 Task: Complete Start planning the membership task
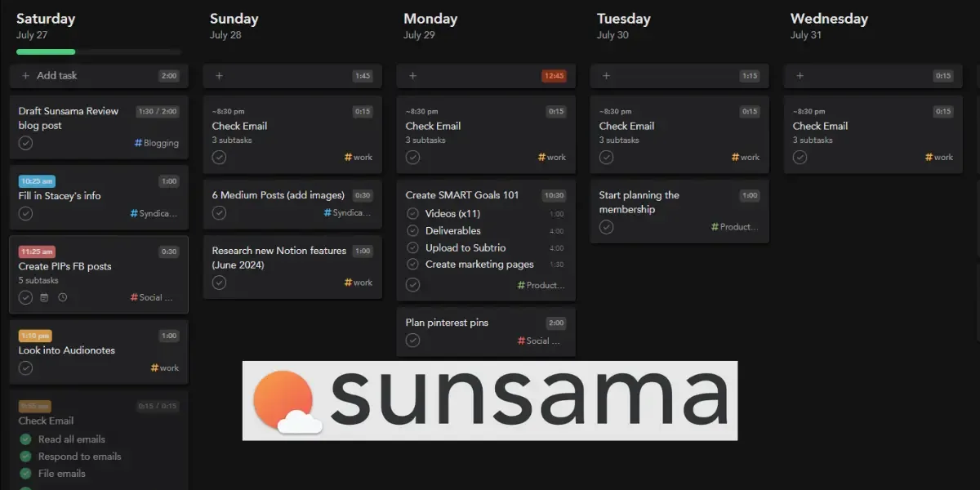(606, 227)
